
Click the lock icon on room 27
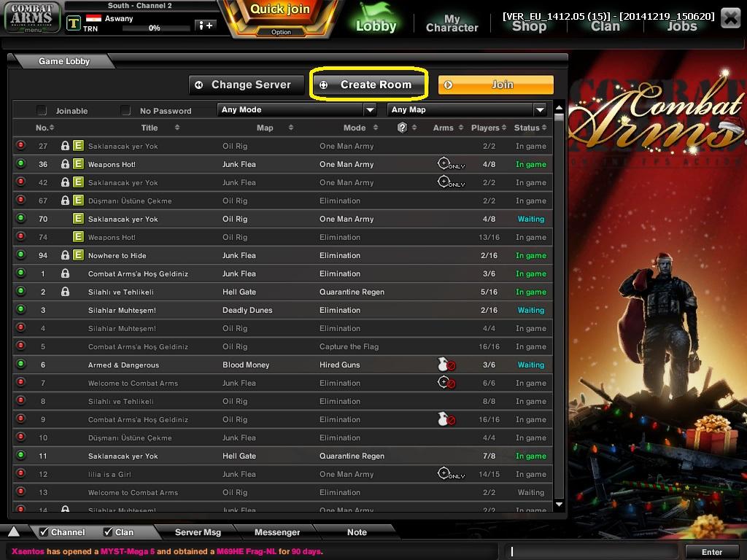tap(65, 146)
